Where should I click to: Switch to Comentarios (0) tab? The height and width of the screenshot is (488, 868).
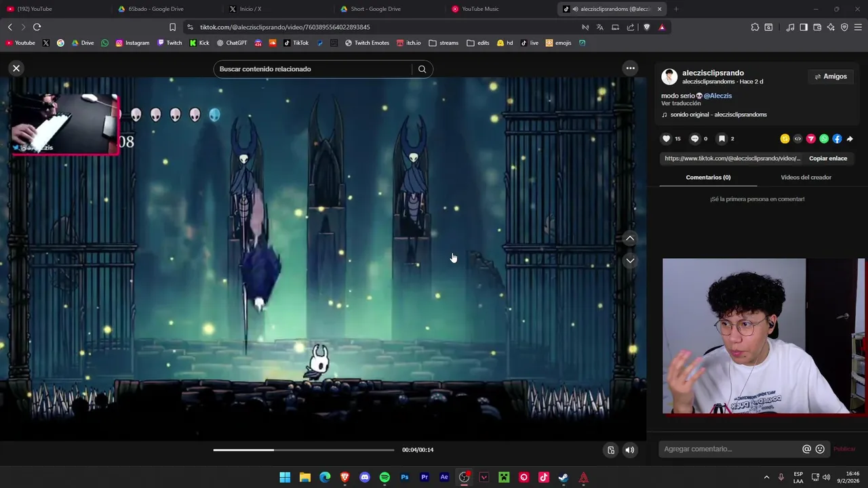click(x=708, y=178)
